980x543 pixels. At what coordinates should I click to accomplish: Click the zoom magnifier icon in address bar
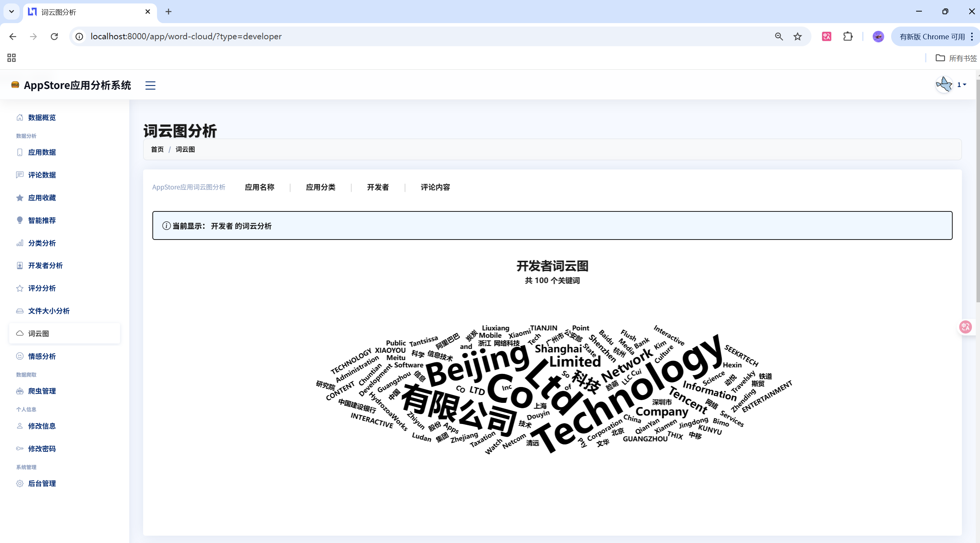(x=779, y=37)
